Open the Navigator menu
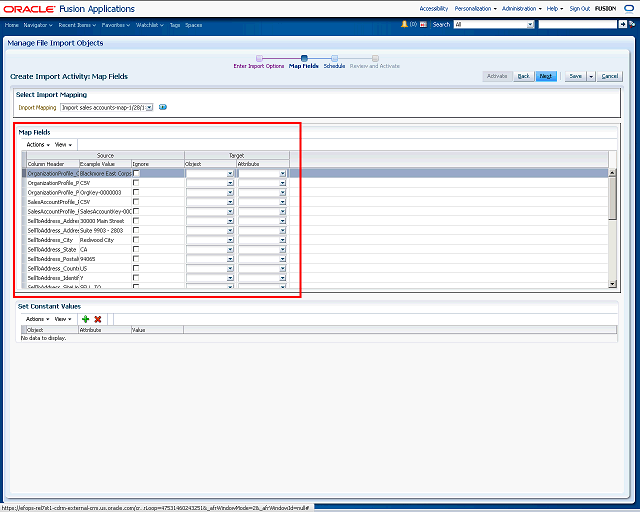The image size is (640, 512). pos(38,23)
